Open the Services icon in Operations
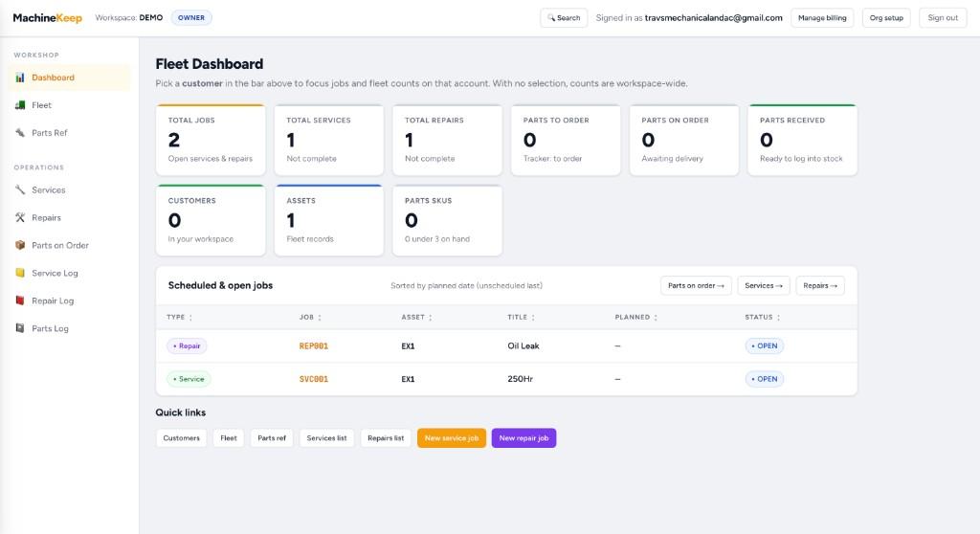This screenshot has width=980, height=534. click(20, 189)
